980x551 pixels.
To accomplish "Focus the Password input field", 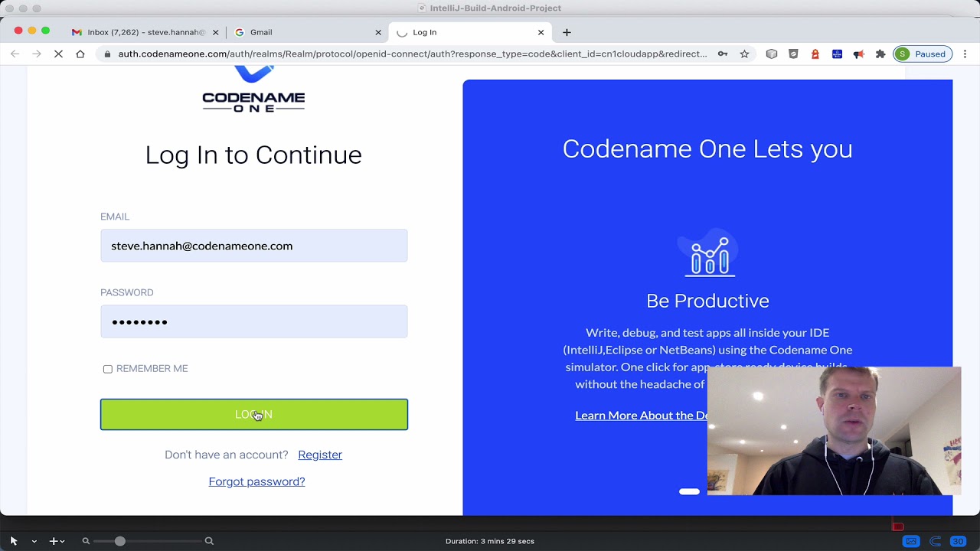I will click(x=254, y=321).
